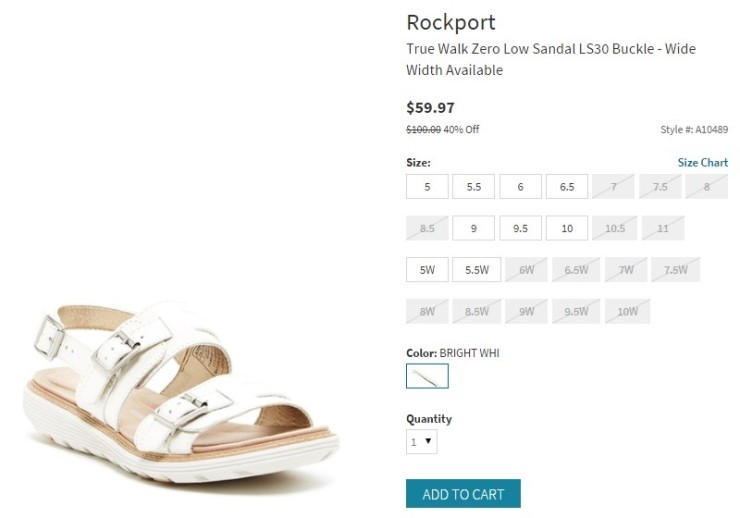740x518 pixels.
Task: Click the Rockport brand name
Action: point(450,22)
